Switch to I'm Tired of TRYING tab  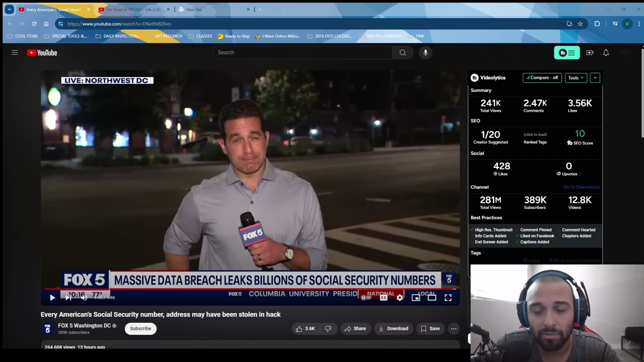(x=134, y=10)
